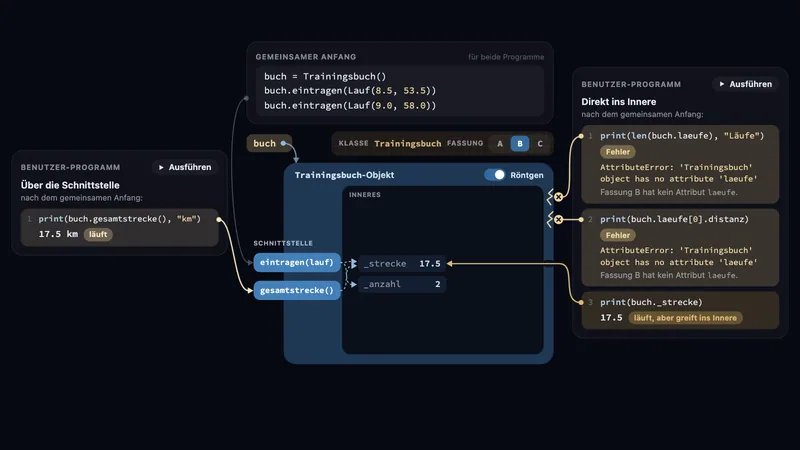Viewport: 800px width, 450px height.
Task: Click the _strecke field value 17.5
Action: coord(430,264)
